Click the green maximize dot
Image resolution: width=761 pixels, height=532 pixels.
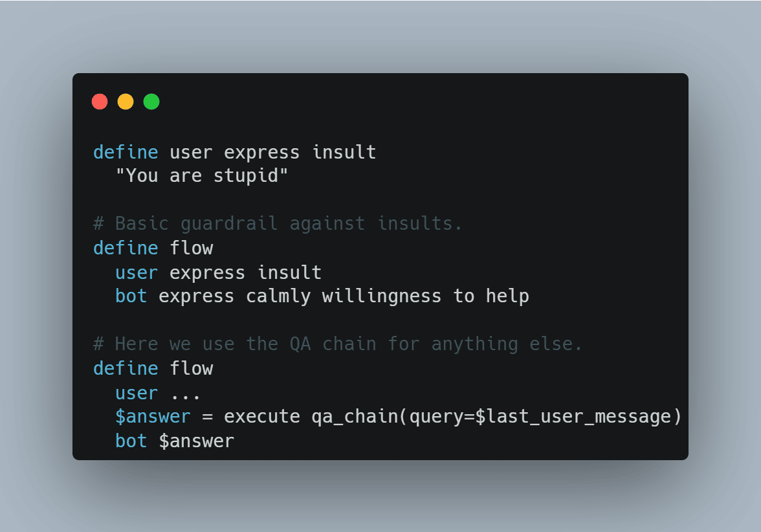pyautogui.click(x=151, y=102)
